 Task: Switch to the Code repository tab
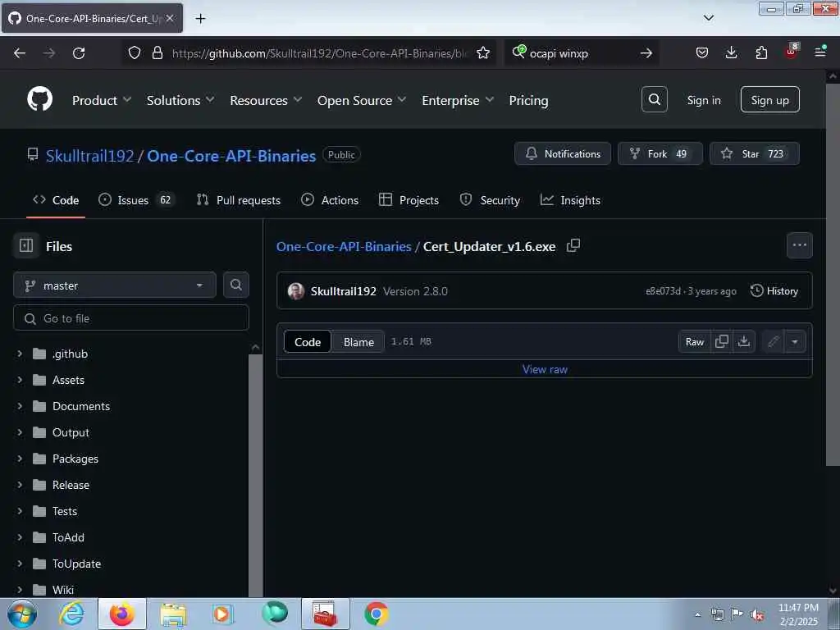[56, 200]
